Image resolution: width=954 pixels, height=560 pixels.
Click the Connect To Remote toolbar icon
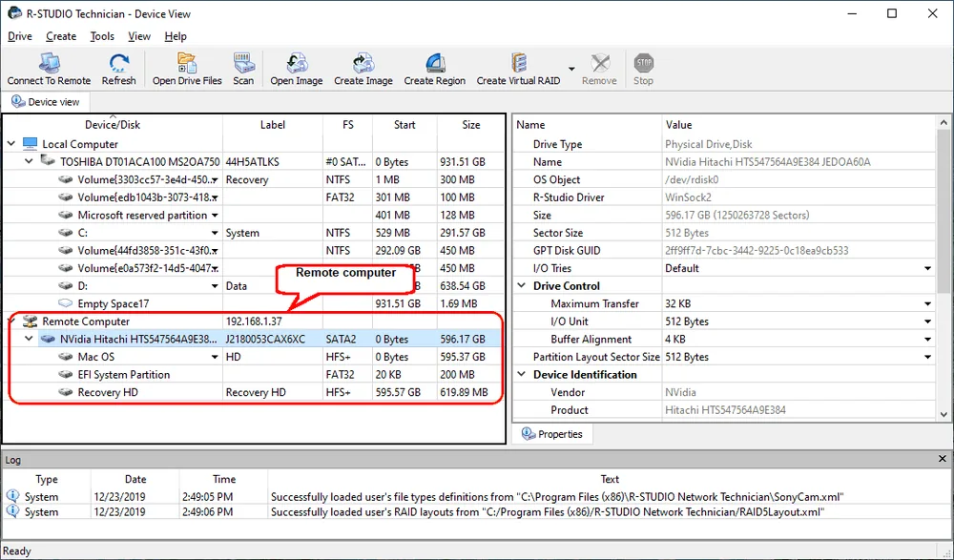point(49,63)
